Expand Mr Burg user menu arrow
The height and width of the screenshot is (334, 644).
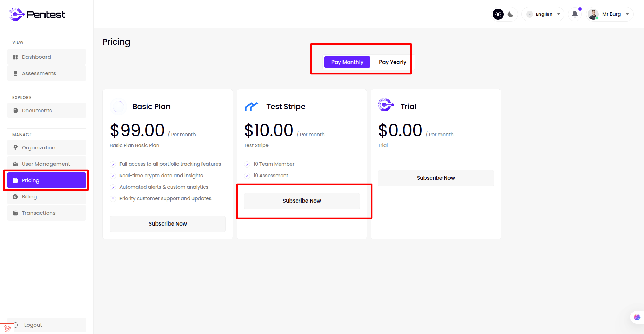pos(627,14)
